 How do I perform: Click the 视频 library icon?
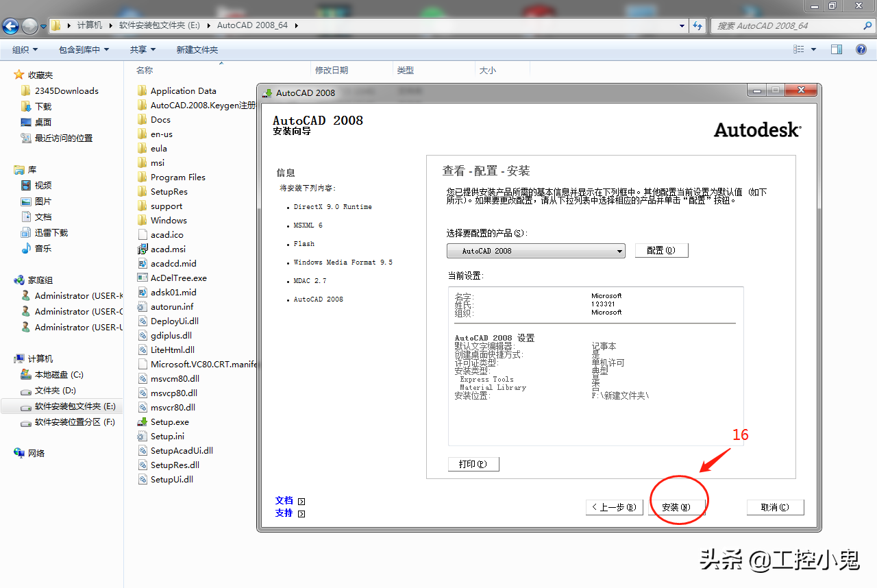coord(26,185)
